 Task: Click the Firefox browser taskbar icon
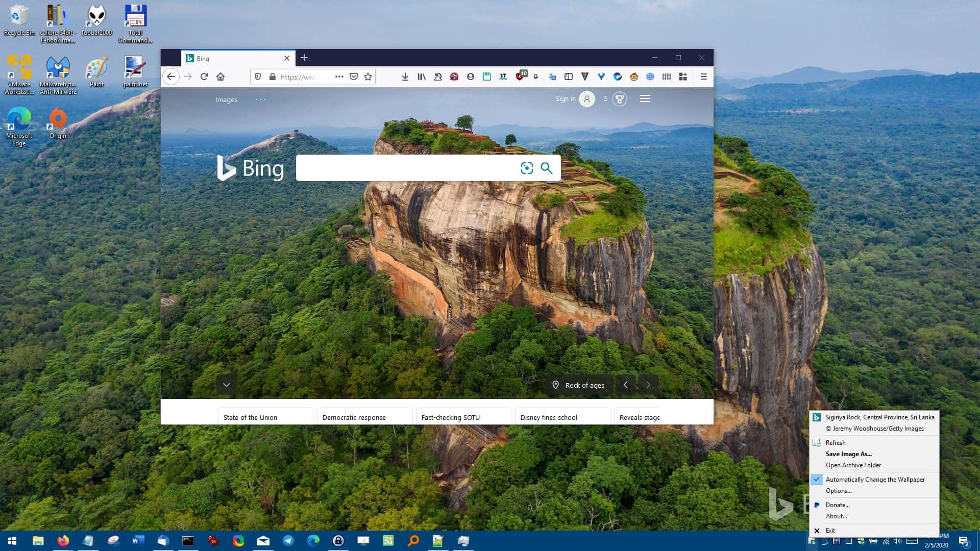point(63,540)
